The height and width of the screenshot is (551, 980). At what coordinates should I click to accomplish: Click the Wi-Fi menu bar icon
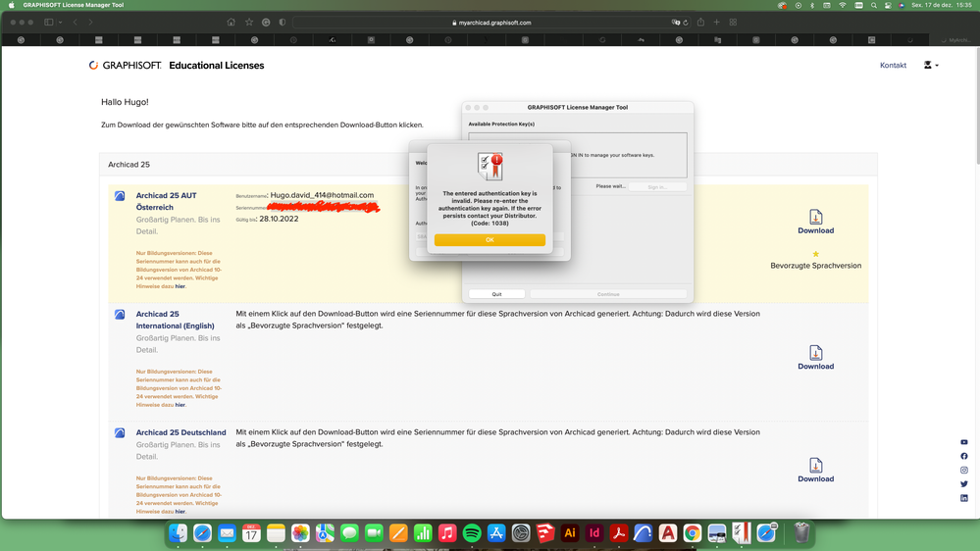843,5
